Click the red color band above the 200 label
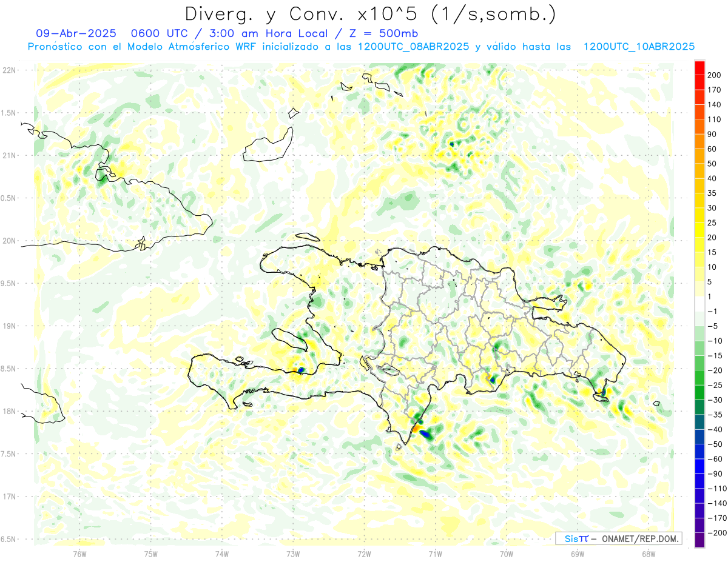Screen dimensions: 728x562 pos(699,68)
